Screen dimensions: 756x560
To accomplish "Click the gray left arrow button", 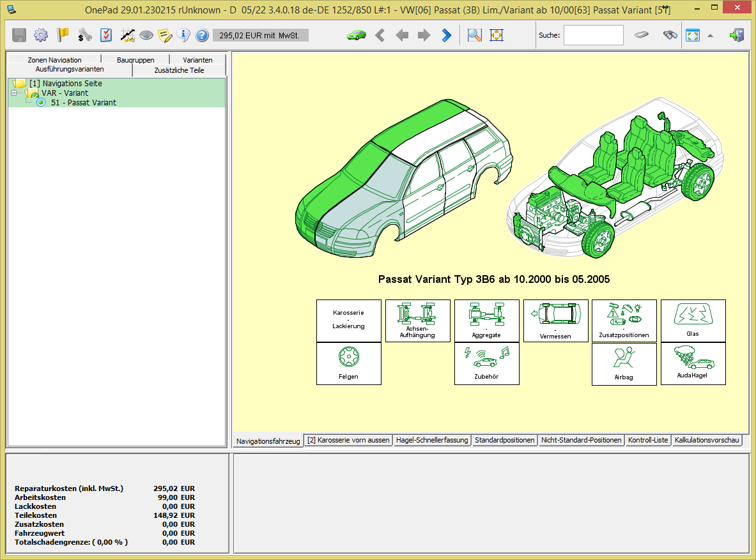I will coord(401,35).
